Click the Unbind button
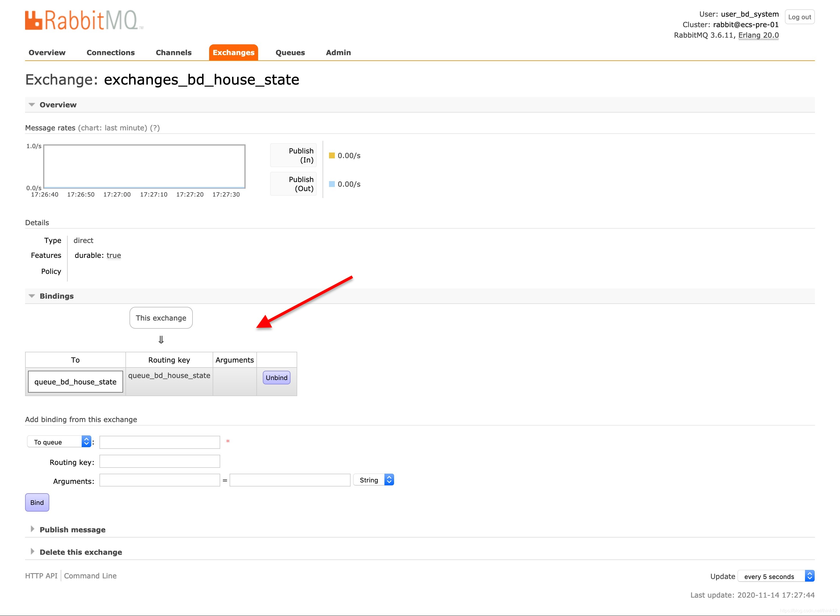Viewport: 840px width, 616px height. click(276, 378)
